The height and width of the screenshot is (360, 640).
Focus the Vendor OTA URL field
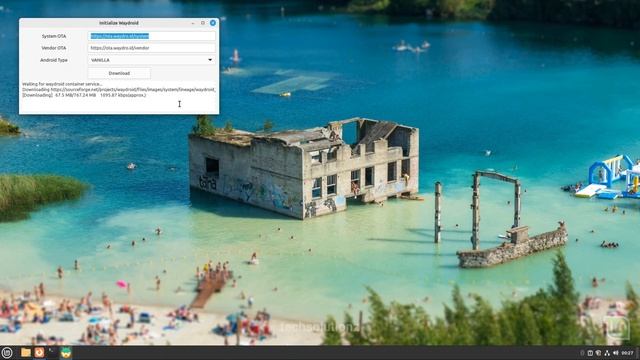[x=151, y=48]
